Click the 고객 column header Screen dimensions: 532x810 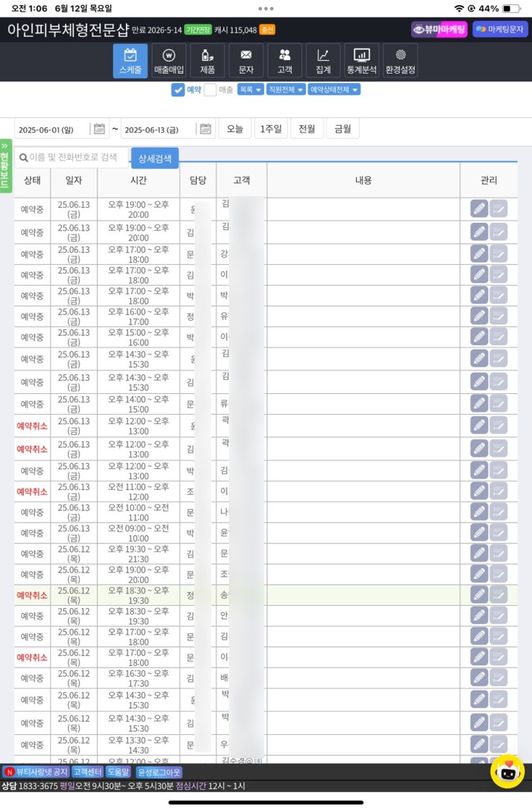coord(241,180)
